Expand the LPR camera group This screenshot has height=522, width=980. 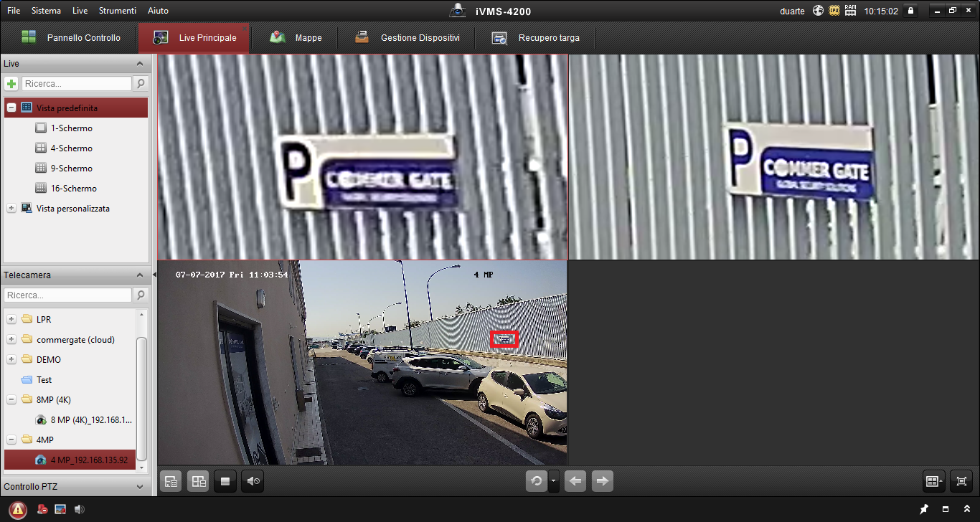point(11,319)
